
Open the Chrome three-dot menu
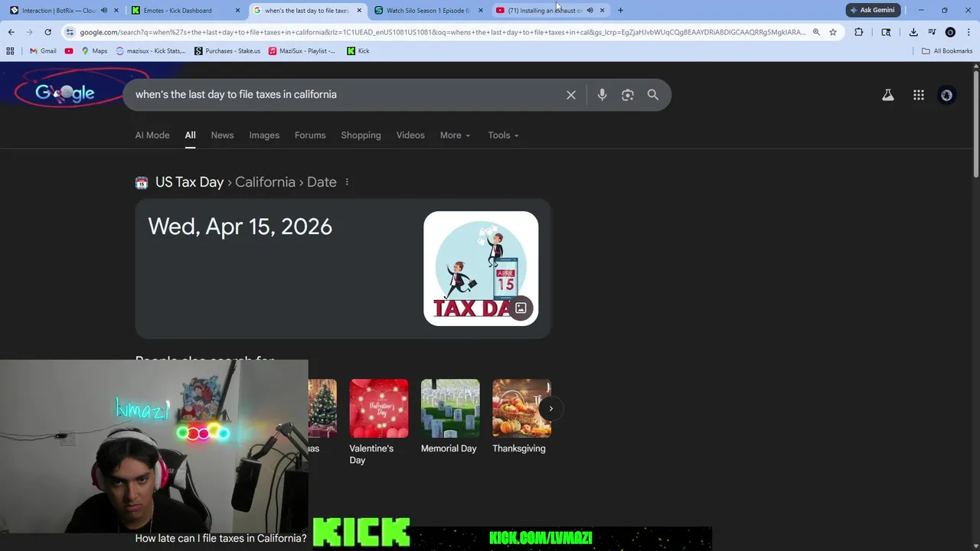coord(969,32)
